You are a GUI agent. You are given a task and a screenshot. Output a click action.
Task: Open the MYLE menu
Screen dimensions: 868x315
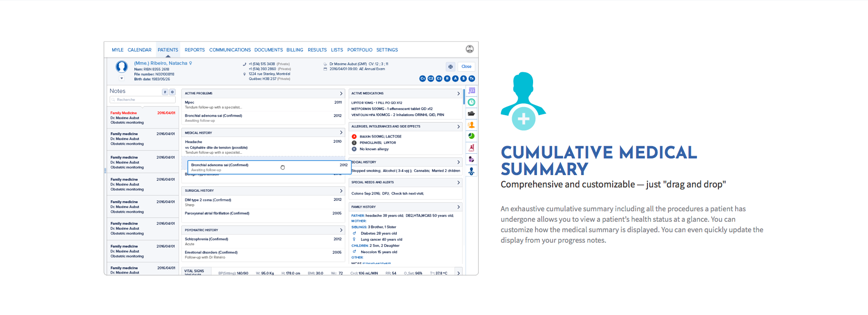coord(118,50)
